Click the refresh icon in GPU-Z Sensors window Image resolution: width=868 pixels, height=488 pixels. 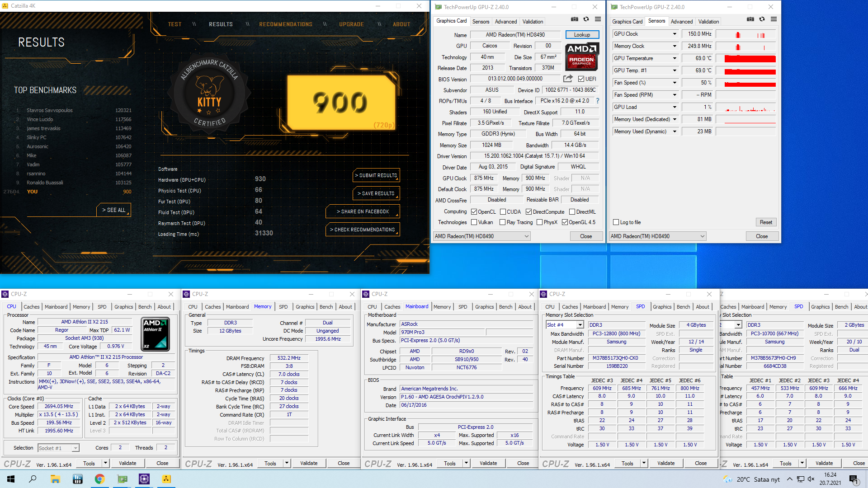762,19
